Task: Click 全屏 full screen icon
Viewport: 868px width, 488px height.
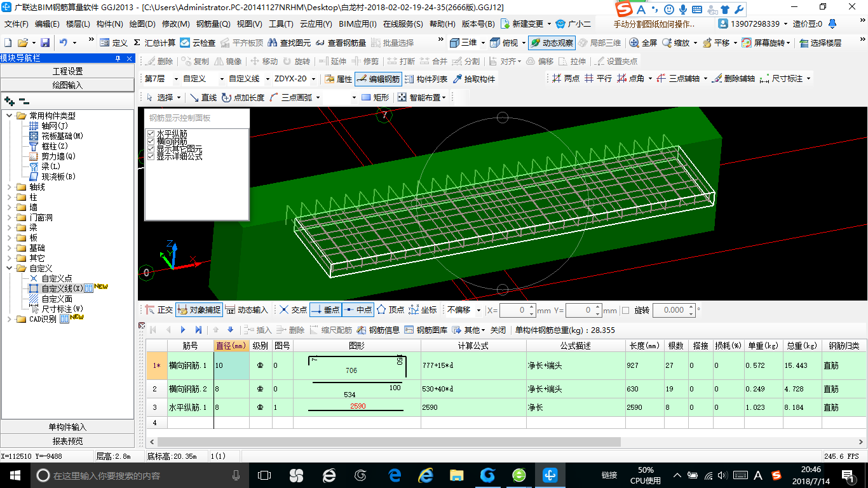Action: coord(643,43)
